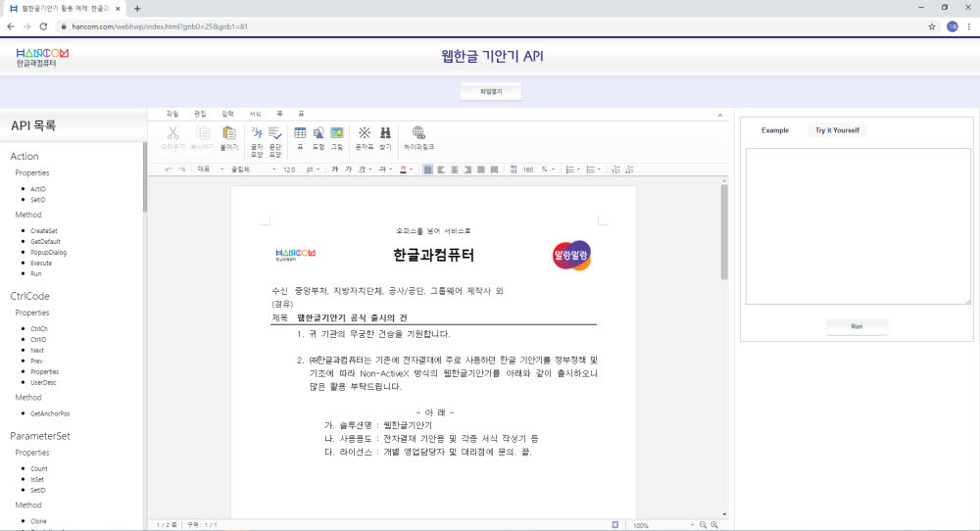Insert a table with the 표 icon

300,133
